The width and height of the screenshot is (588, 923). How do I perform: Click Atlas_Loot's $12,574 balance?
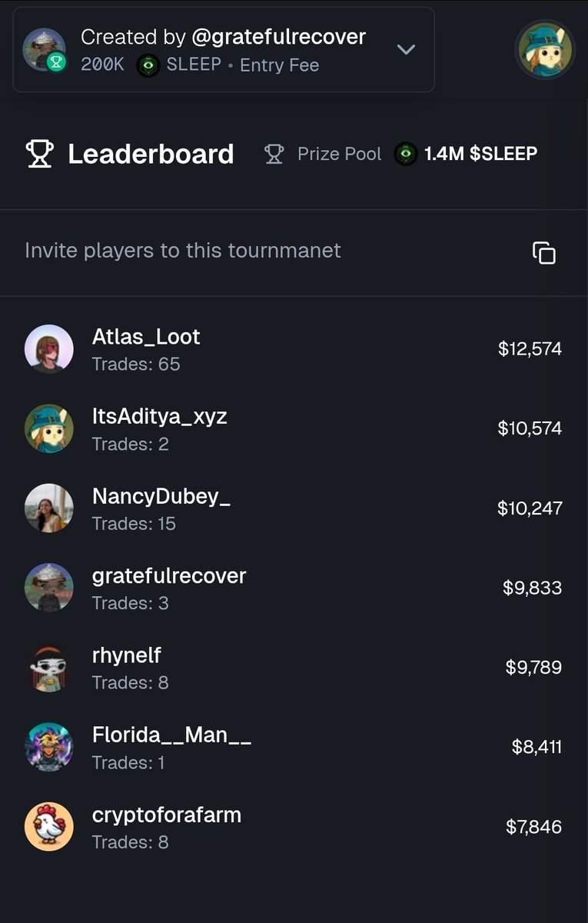pyautogui.click(x=530, y=349)
